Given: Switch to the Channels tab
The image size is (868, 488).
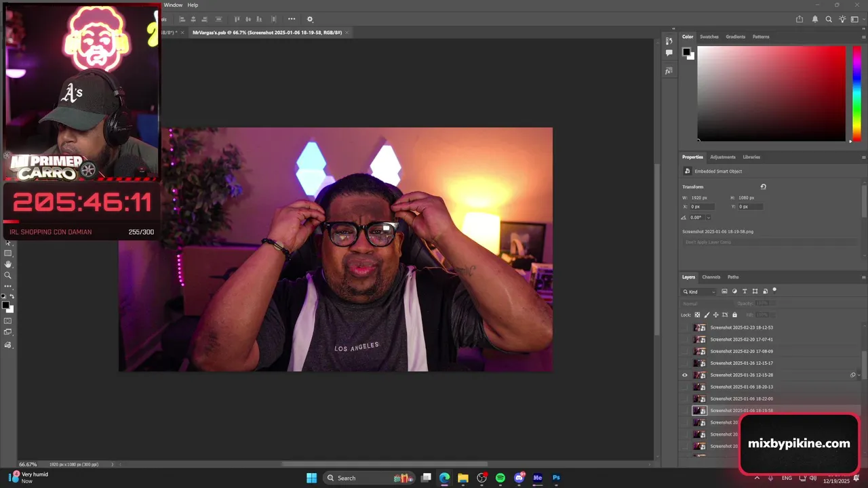Looking at the screenshot, I should [711, 277].
